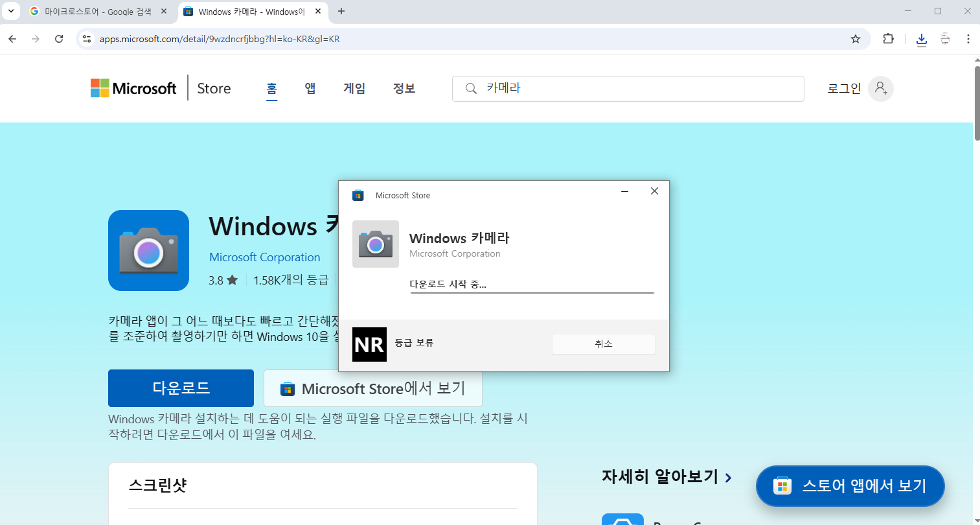Go forward in browser history

coord(36,39)
